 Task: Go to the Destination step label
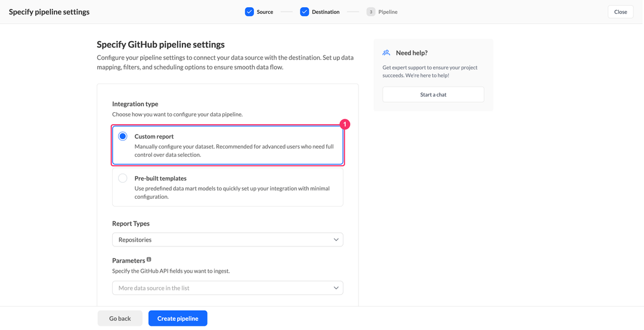326,12
